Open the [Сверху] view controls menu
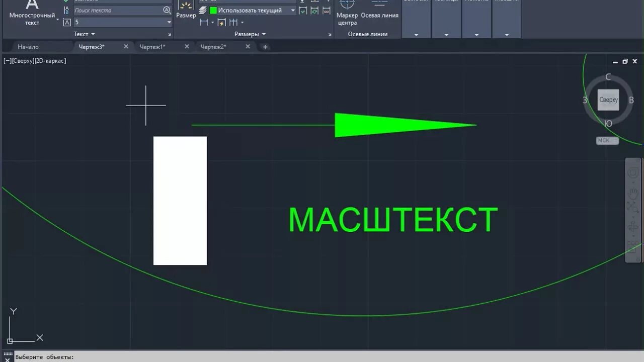The image size is (644, 362). 23,61
